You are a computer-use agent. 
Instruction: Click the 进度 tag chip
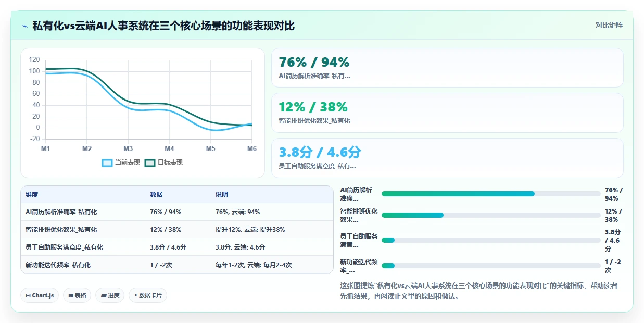(x=110, y=295)
